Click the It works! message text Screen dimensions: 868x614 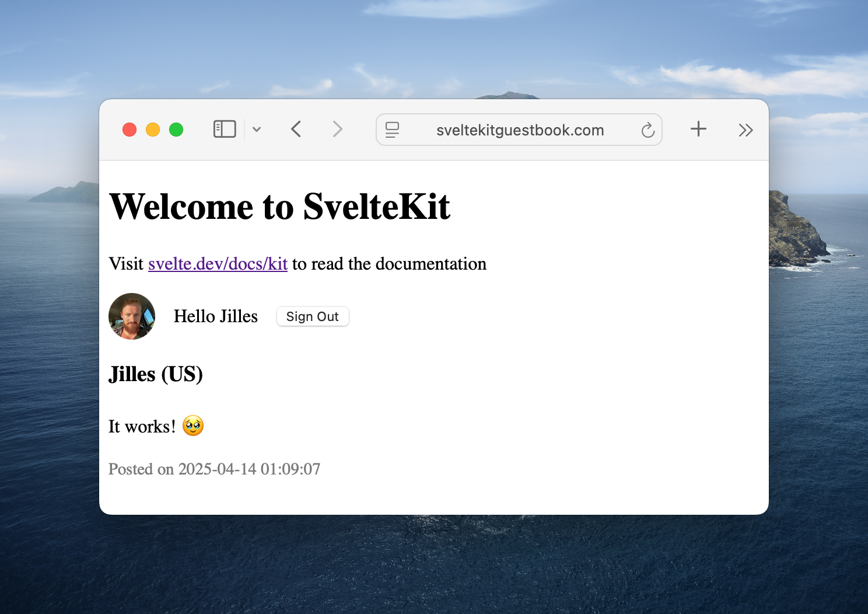142,426
